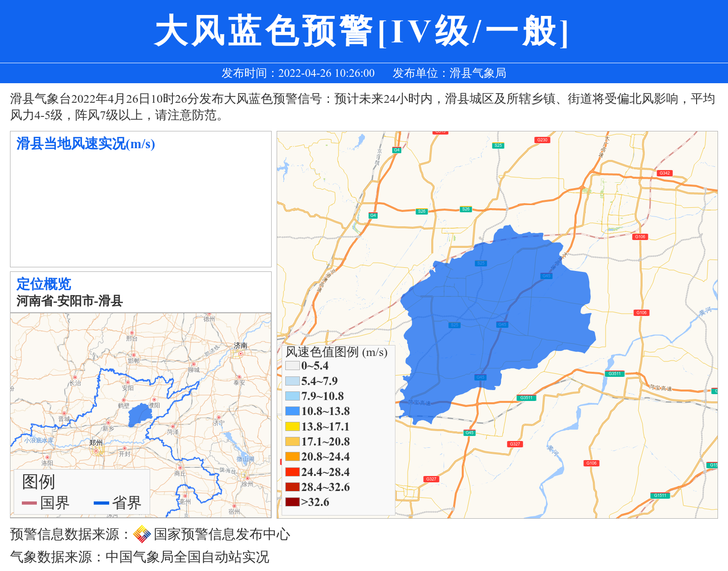Click the national warning center logo
This screenshot has height=571, width=728.
point(142,534)
